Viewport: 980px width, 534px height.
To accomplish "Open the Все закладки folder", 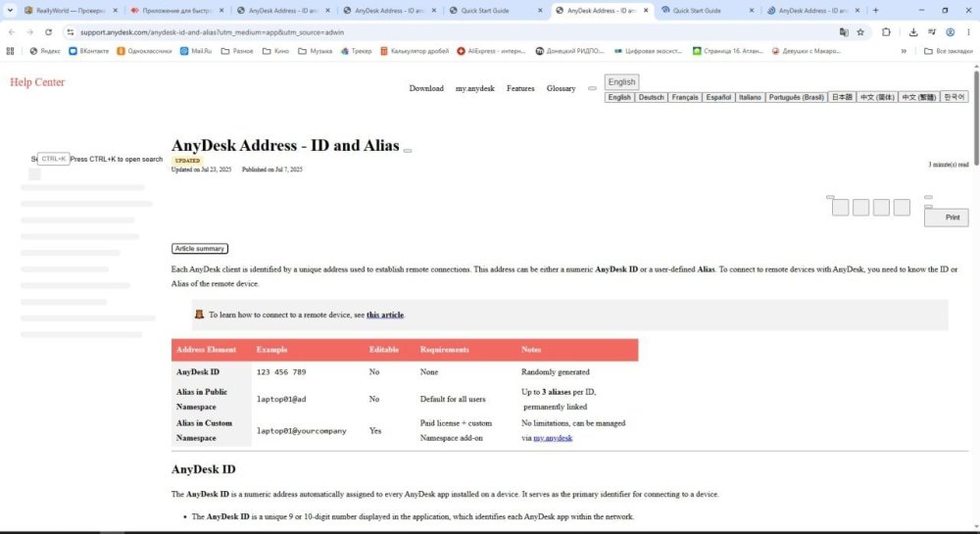I will pyautogui.click(x=948, y=51).
